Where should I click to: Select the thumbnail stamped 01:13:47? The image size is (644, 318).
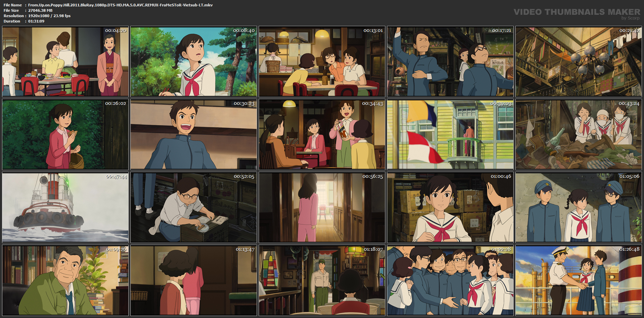click(x=194, y=280)
